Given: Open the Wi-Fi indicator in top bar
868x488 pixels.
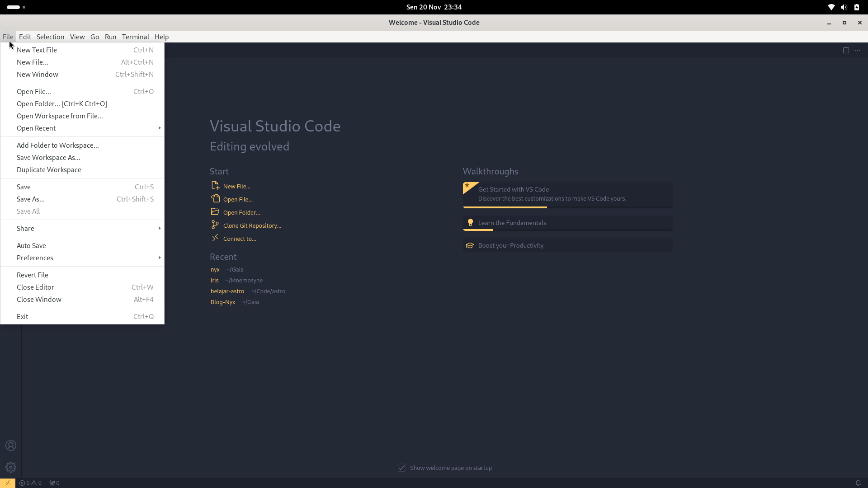Looking at the screenshot, I should (x=831, y=7).
